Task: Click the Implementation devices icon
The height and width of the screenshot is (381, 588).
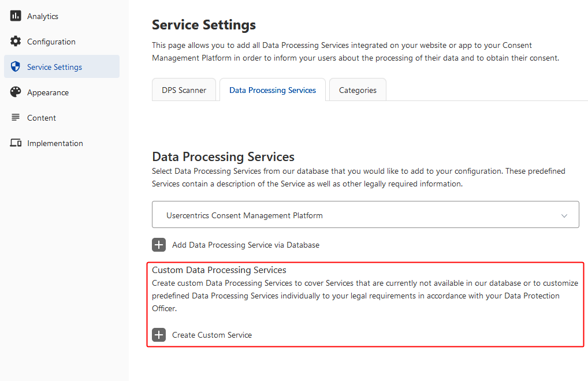Action: 16,143
